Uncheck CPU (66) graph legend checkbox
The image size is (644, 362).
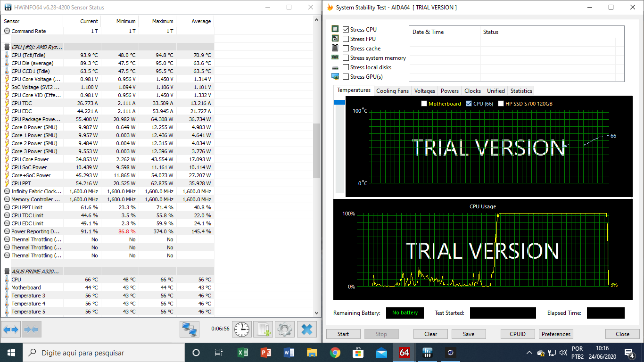[469, 104]
